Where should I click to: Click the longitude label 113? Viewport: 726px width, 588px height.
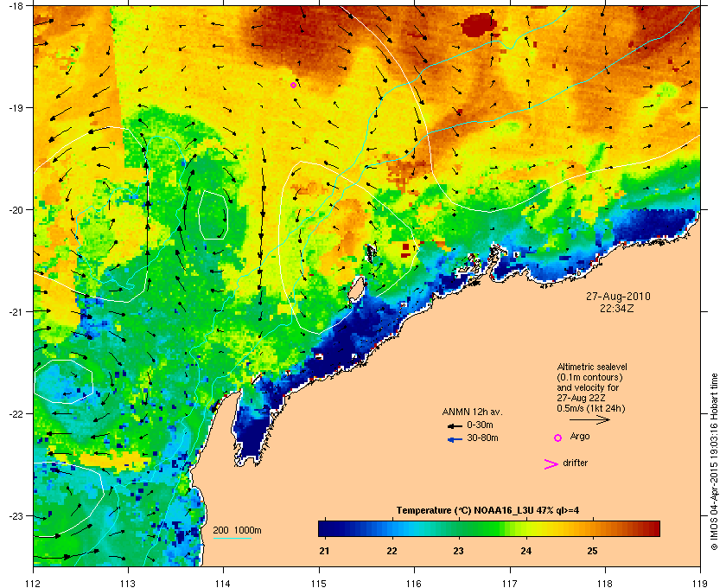point(128,583)
